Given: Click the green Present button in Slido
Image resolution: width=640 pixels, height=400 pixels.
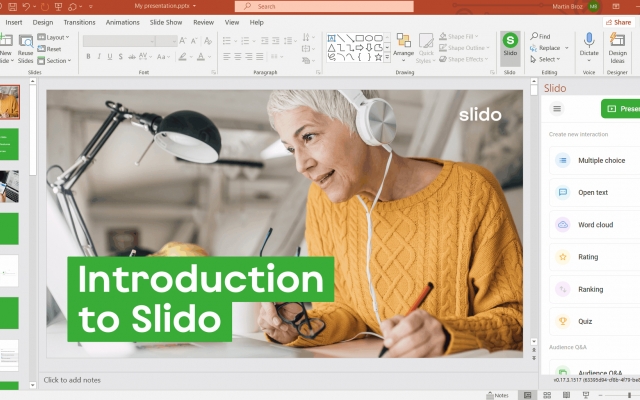Looking at the screenshot, I should click(x=620, y=109).
